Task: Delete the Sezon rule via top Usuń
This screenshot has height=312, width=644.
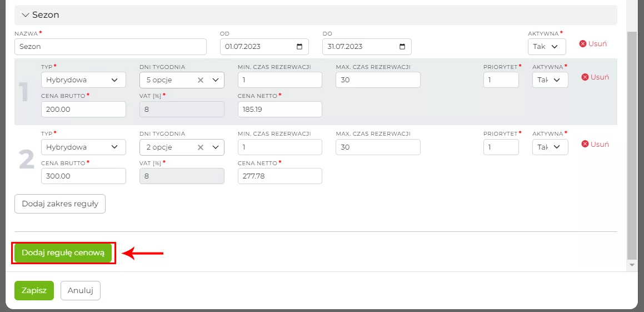Action: 593,43
